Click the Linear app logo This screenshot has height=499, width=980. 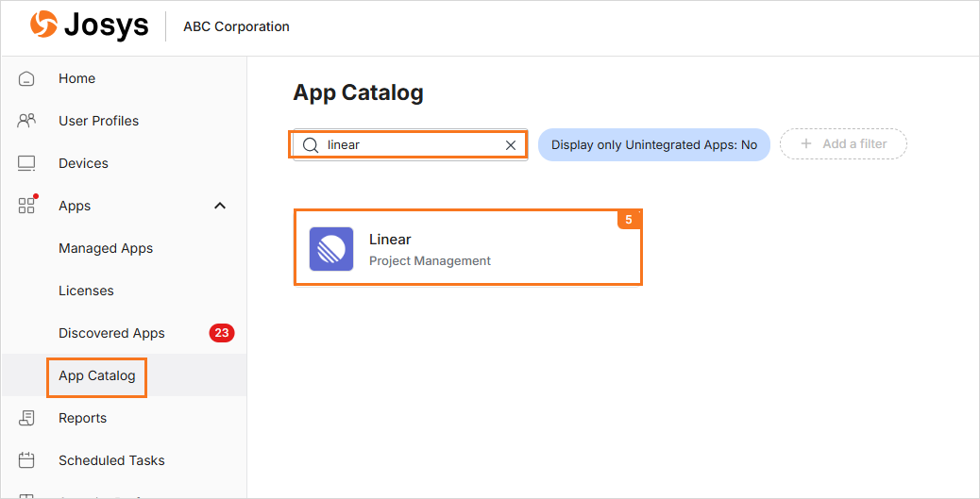tap(331, 249)
